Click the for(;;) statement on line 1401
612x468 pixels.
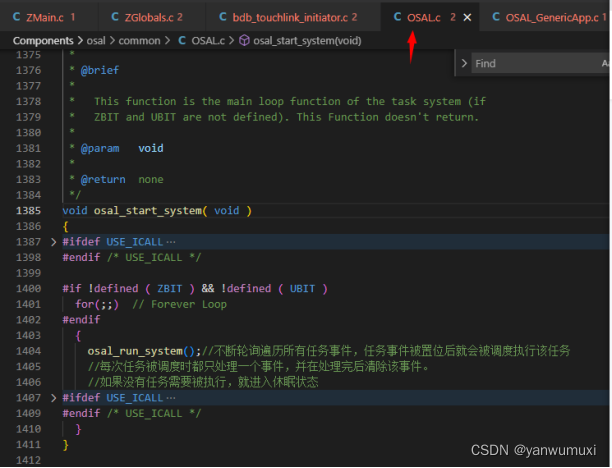tap(97, 304)
